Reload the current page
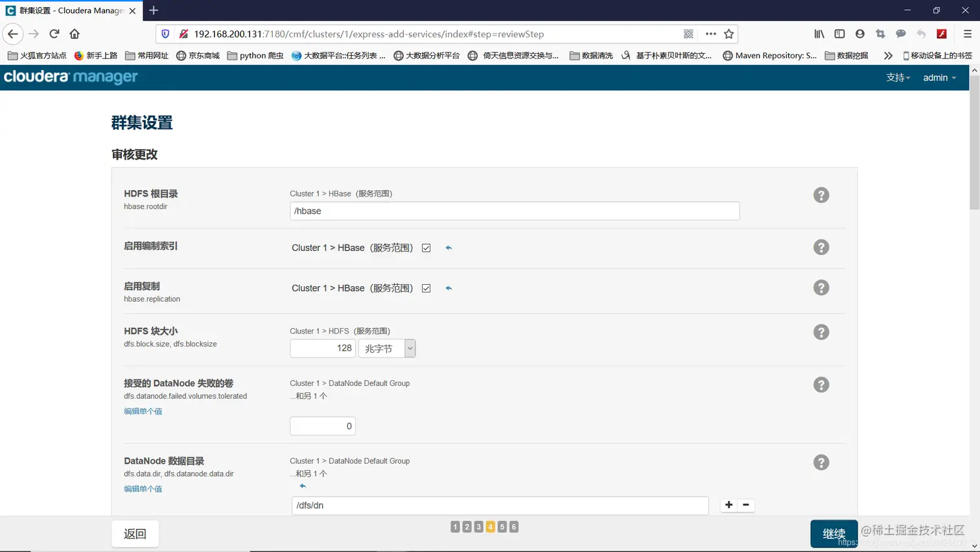980x552 pixels. click(x=54, y=34)
